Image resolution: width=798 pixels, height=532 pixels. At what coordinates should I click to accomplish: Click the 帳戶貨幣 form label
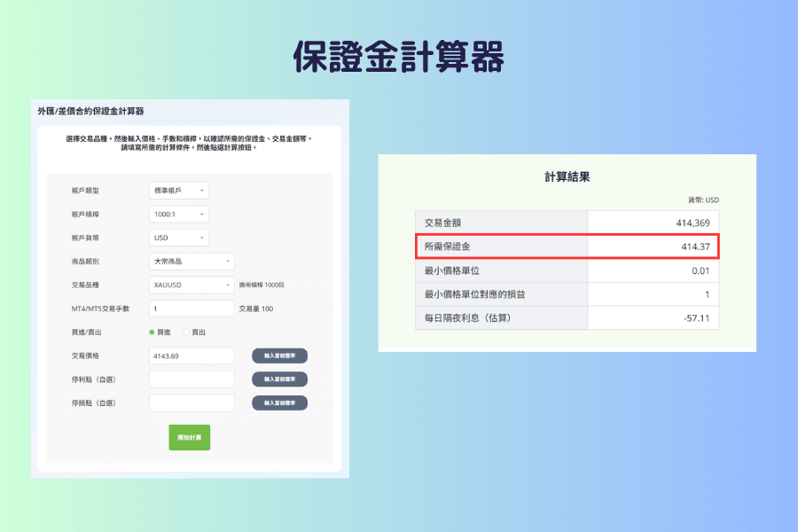tap(85, 238)
